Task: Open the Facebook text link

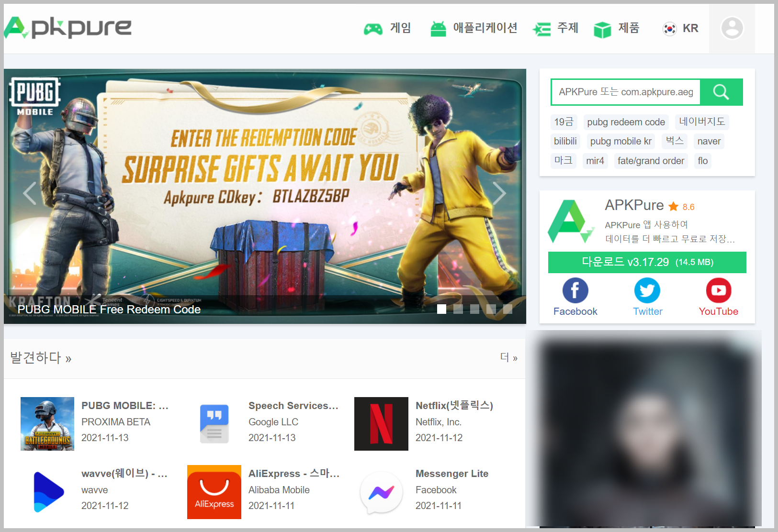Action: pos(575,311)
